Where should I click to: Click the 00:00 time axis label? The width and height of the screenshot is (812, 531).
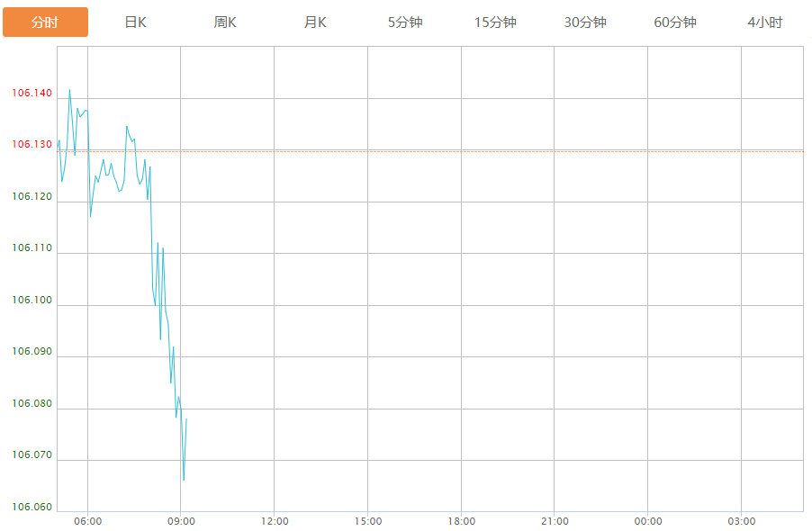[648, 521]
